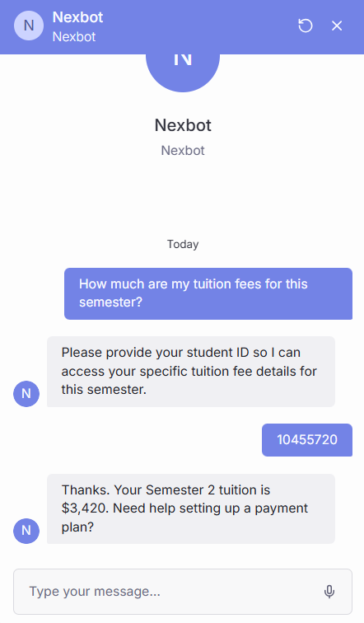Select the 10455720 student ID message bubble
Viewport: 364px width, 623px height.
tap(307, 440)
